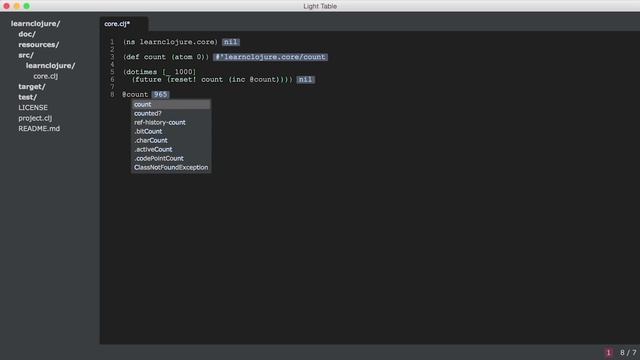The height and width of the screenshot is (360, 640).
Task: Place the cursor in the dotimes line
Action: 159,72
